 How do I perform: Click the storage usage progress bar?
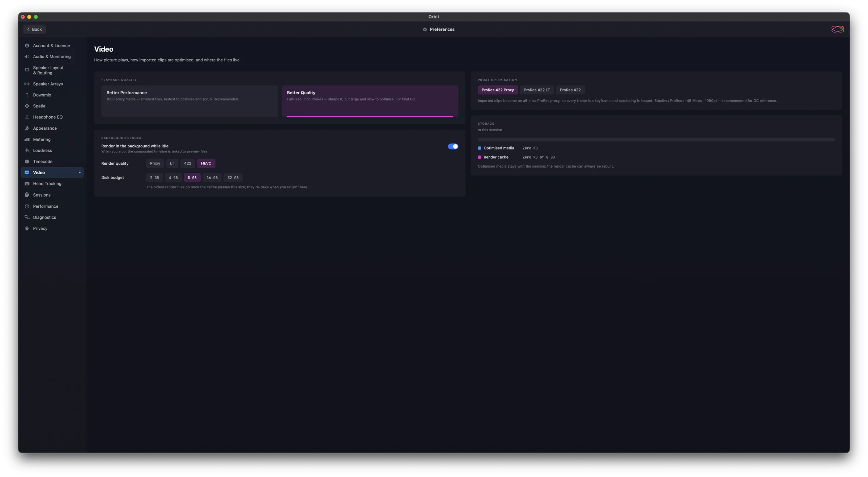pos(656,139)
